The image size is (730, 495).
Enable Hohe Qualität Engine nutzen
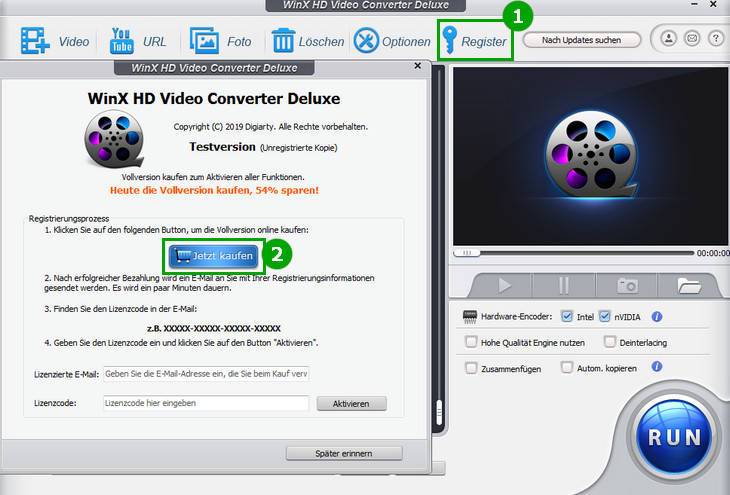(471, 342)
